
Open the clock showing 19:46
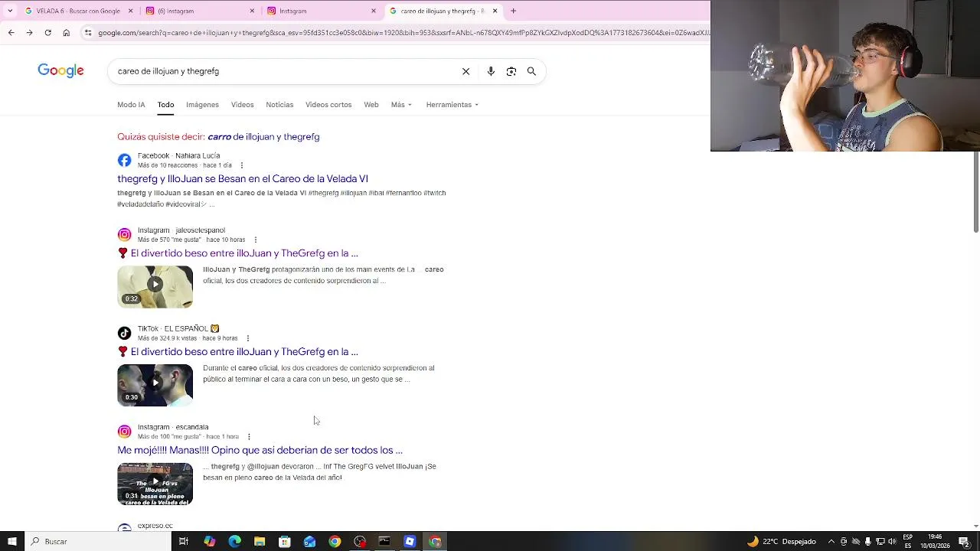[935, 541]
